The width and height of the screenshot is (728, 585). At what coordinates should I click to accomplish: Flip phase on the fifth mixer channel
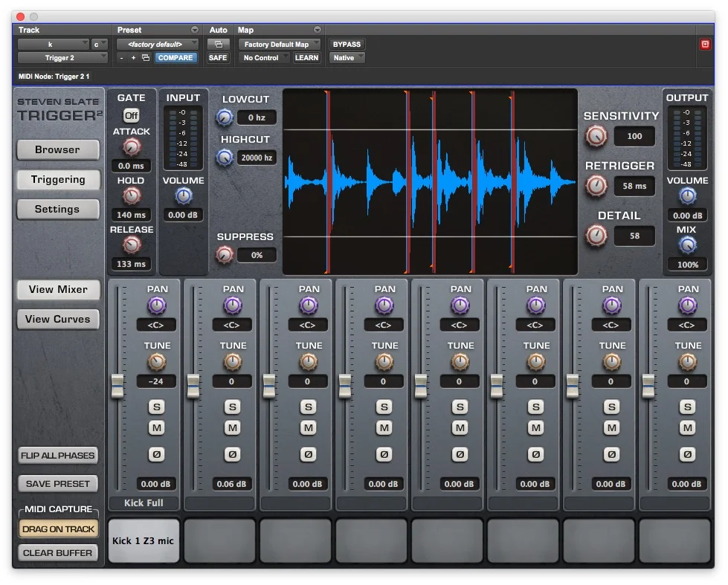[x=460, y=454]
